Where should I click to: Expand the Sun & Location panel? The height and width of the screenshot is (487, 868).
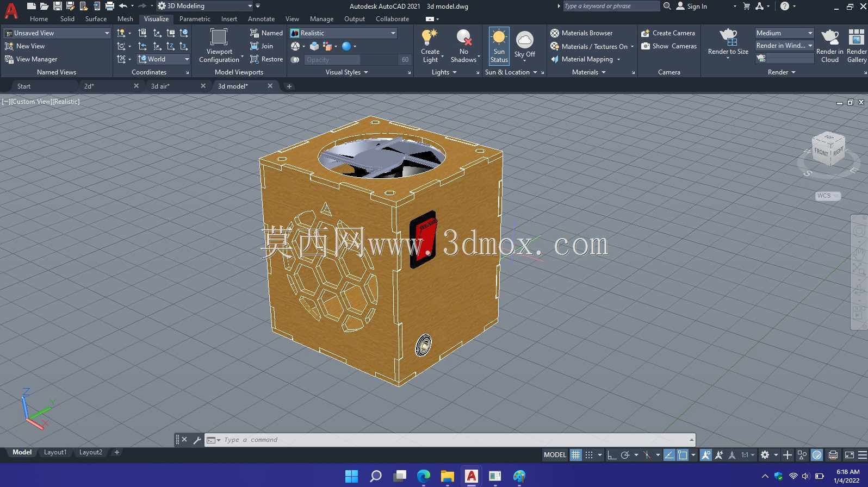click(511, 72)
